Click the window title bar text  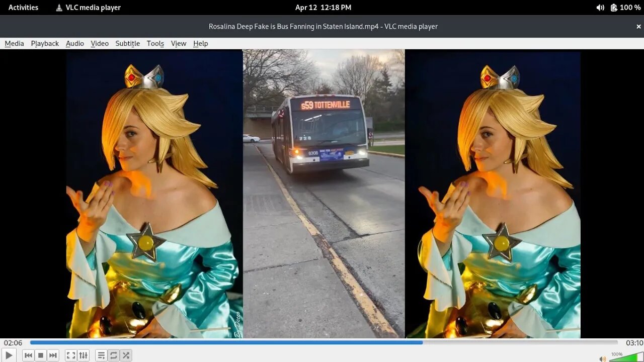323,27
